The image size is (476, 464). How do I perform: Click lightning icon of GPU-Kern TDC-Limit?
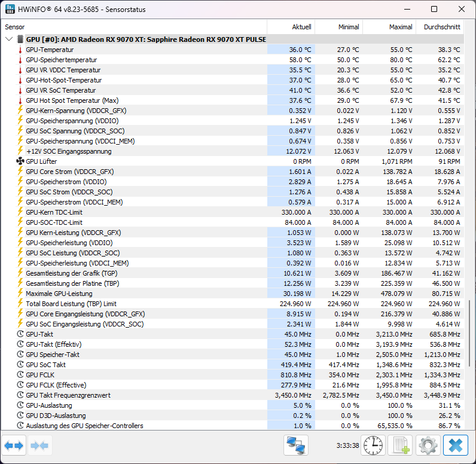pyautogui.click(x=20, y=212)
